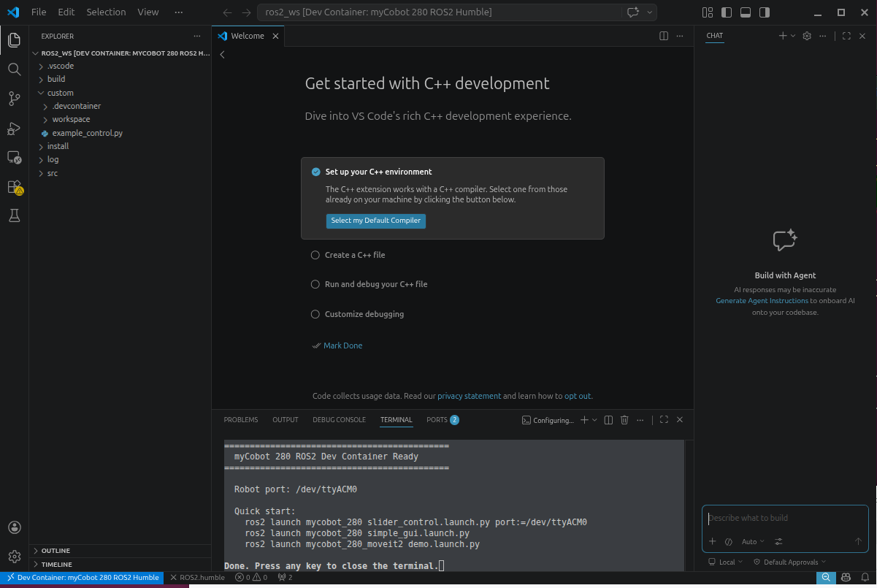
Task: Open the Explorer view in activity bar
Action: tap(14, 40)
